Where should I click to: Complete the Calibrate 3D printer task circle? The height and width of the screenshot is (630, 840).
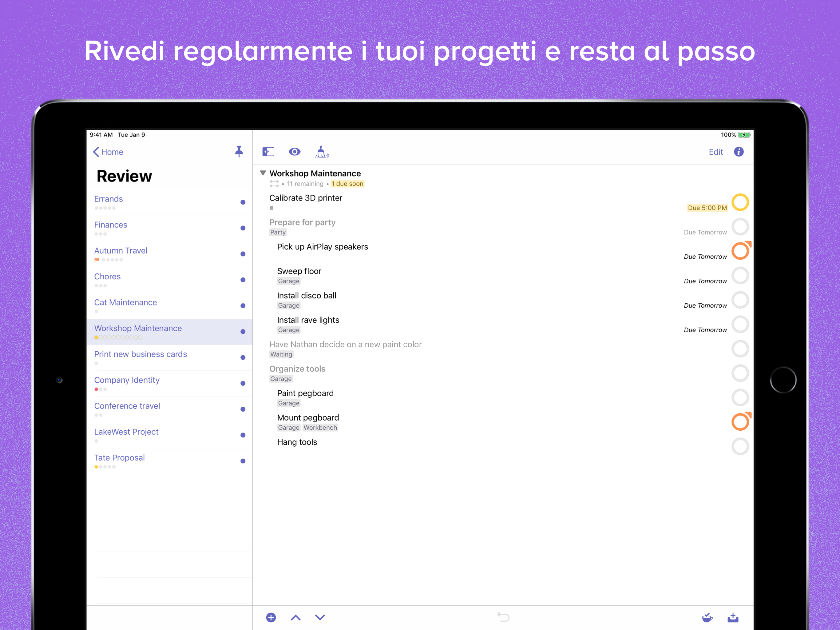point(740,202)
